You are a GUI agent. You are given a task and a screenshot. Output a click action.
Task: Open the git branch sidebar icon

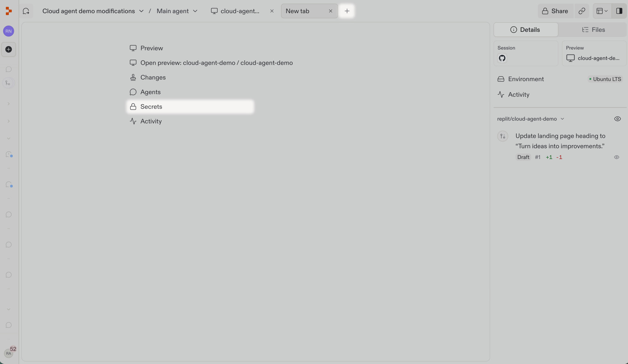point(8,83)
